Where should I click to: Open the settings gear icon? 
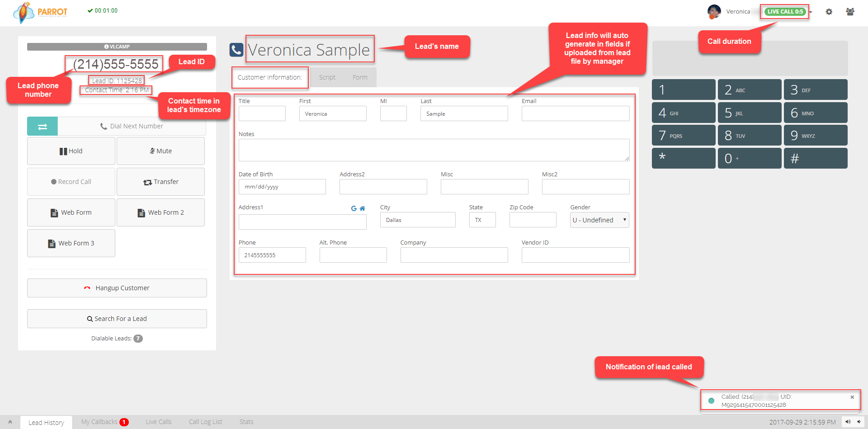(829, 12)
